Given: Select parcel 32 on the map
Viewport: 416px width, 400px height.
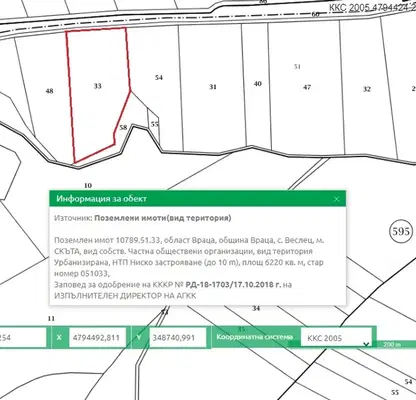Looking at the screenshot, I should (367, 89).
